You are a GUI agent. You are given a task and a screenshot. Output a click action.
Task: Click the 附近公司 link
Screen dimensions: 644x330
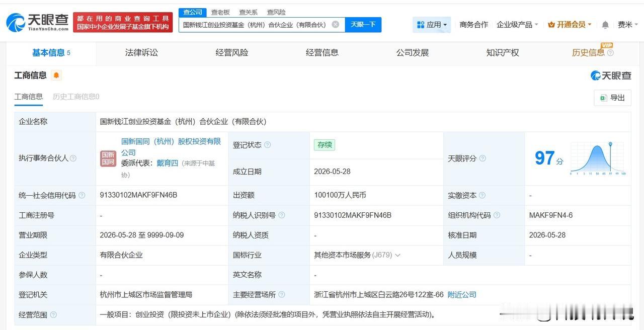click(x=462, y=295)
